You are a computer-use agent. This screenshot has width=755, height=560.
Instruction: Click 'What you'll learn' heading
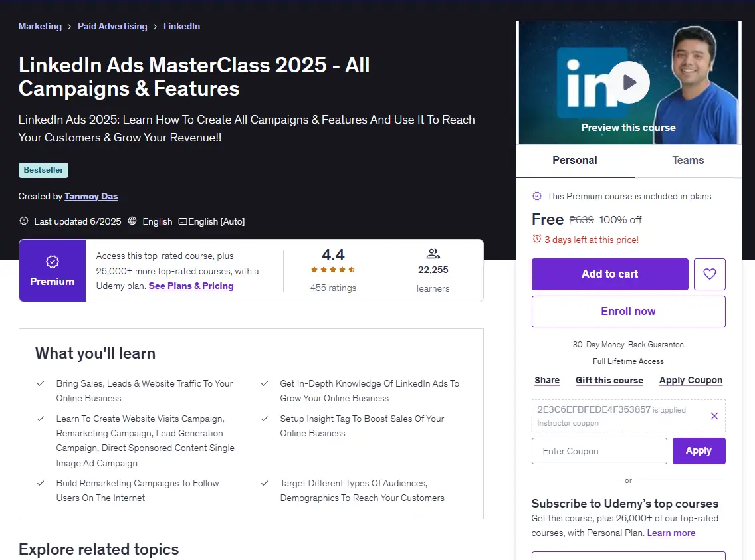coord(95,353)
